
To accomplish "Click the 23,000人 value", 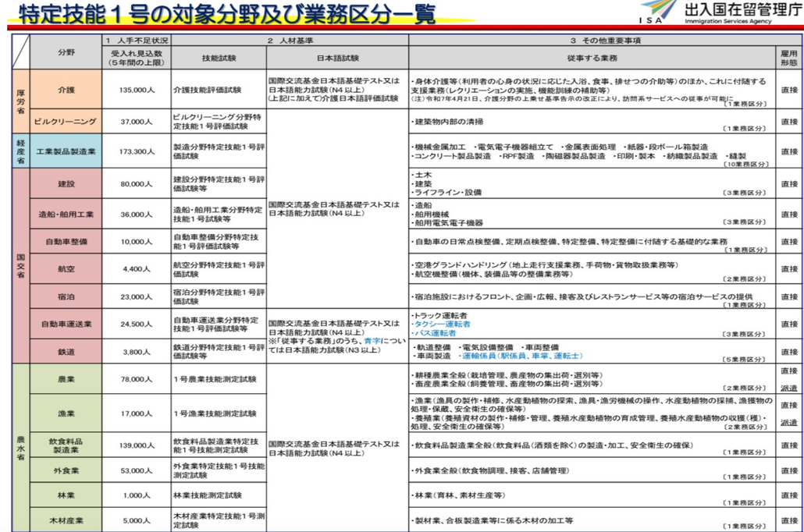I will [137, 296].
